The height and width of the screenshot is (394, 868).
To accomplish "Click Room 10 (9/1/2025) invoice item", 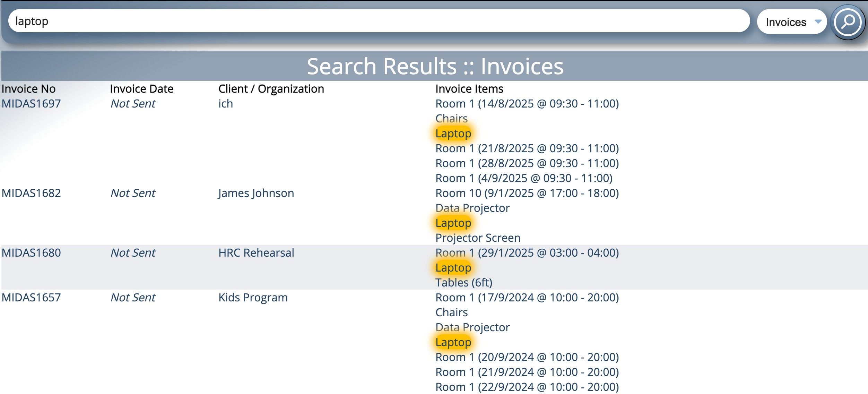I will tap(527, 193).
